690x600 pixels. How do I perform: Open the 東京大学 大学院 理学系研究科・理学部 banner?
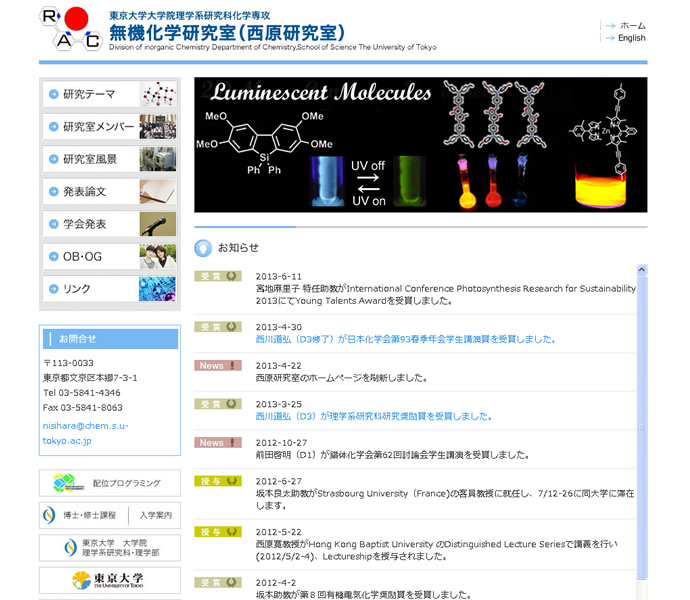pos(110,548)
